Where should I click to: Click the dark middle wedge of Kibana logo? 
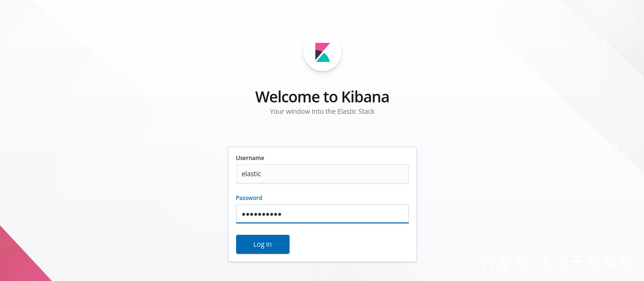click(318, 55)
